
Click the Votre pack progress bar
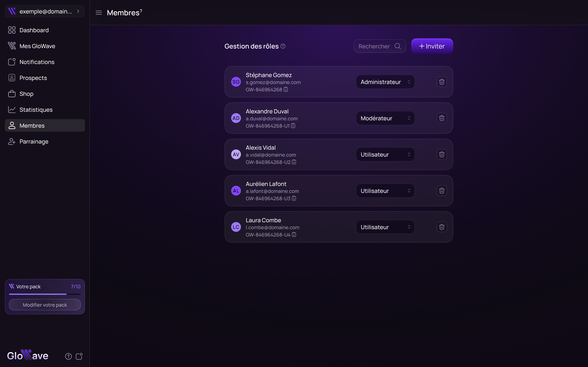click(45, 294)
